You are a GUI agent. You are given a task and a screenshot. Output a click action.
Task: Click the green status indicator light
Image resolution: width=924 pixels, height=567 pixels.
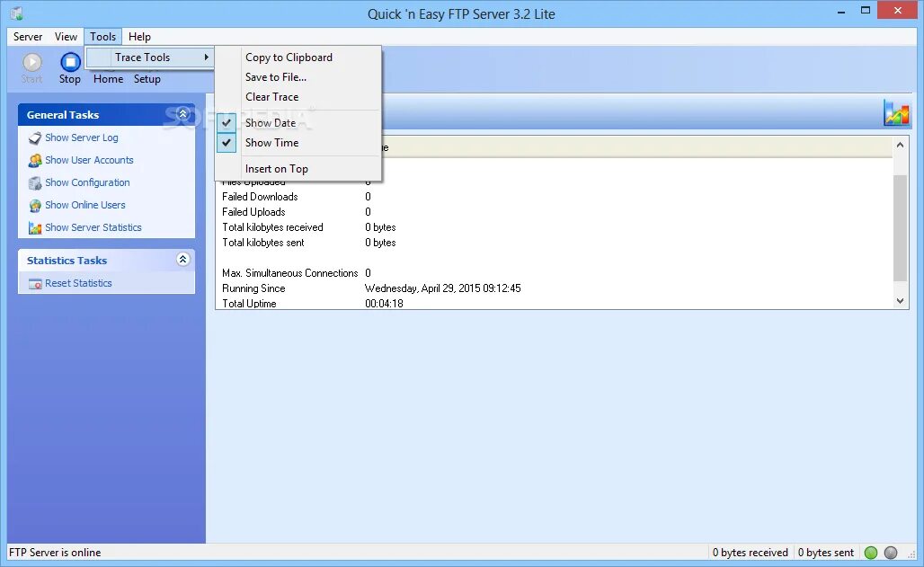click(x=871, y=553)
